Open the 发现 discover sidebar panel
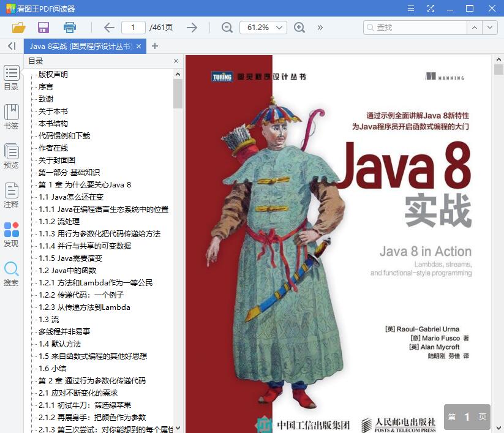Screen dimensions: 504x433 [11, 235]
